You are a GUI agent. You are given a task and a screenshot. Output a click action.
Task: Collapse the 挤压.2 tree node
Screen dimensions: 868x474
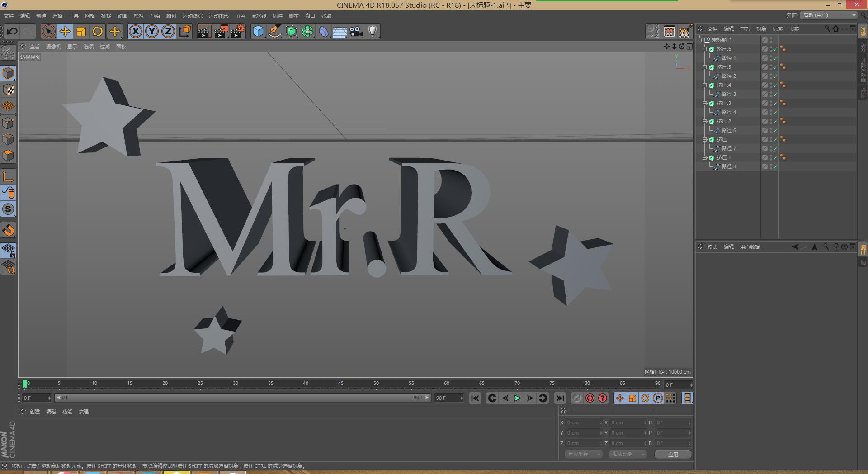pos(704,121)
